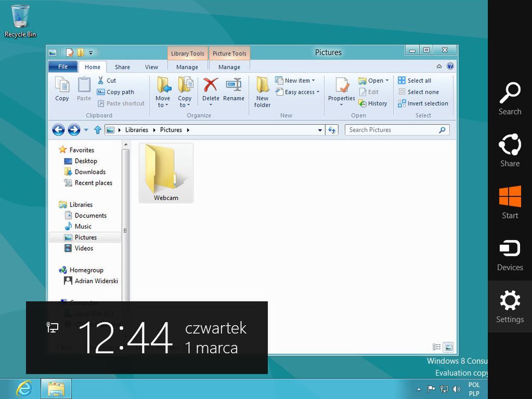Select the Webcam folder thumbnail
Image resolution: width=532 pixels, height=399 pixels.
tap(166, 172)
